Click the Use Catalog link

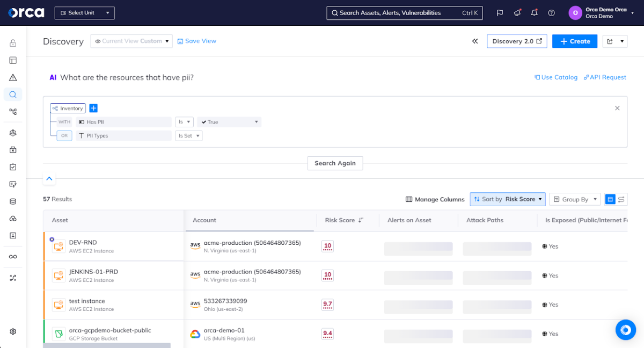[556, 77]
